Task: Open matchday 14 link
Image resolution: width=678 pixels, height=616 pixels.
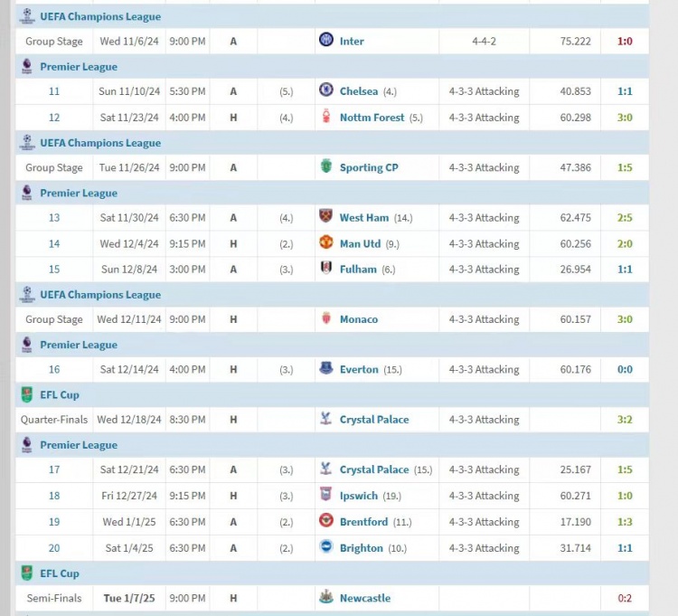Action: point(54,243)
